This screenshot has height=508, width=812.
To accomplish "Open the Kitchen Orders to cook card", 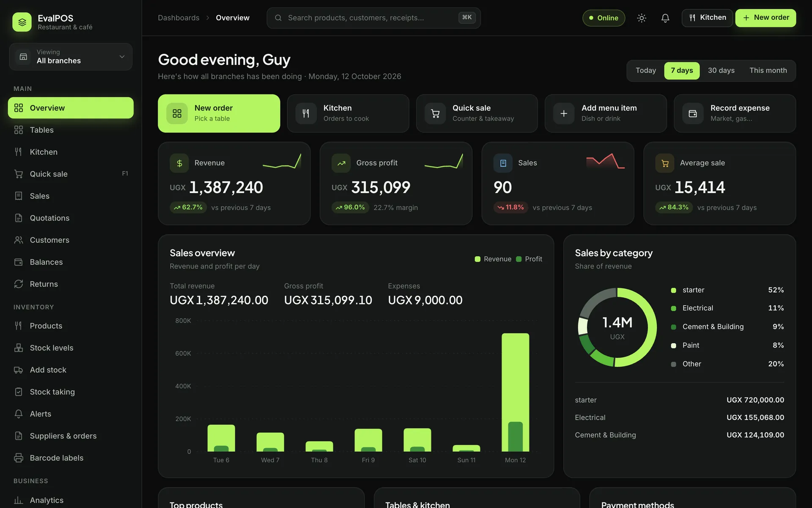I will click(348, 113).
